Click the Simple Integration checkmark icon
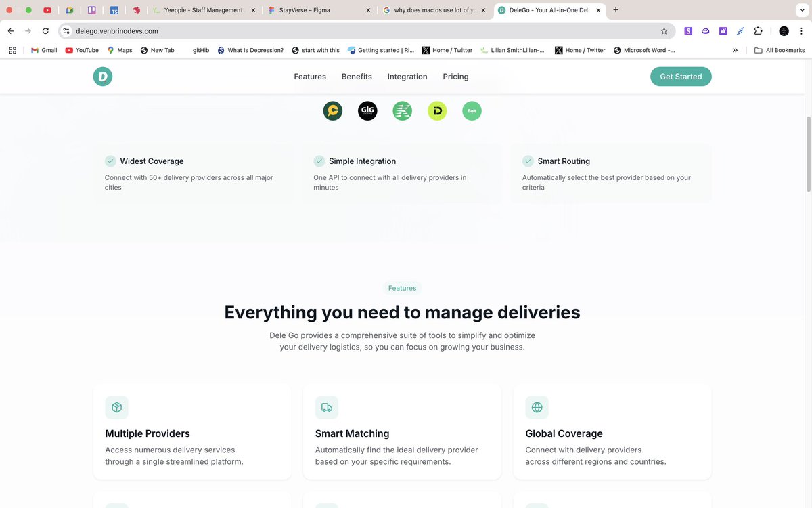This screenshot has height=508, width=812. coord(319,161)
